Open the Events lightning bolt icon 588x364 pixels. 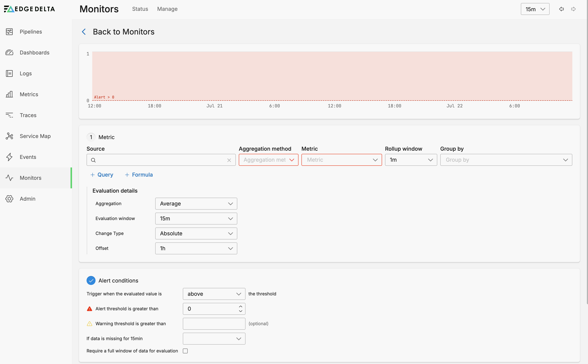click(x=9, y=157)
